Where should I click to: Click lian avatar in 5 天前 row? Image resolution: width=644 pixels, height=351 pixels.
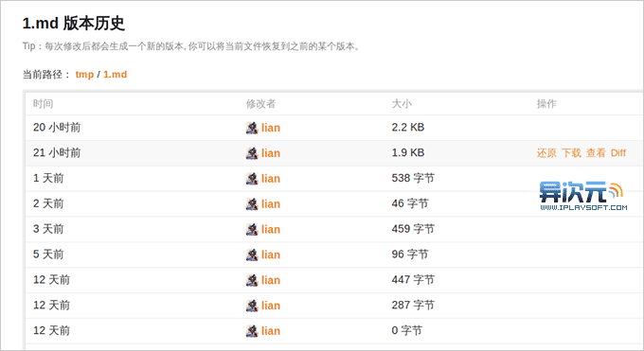252,254
